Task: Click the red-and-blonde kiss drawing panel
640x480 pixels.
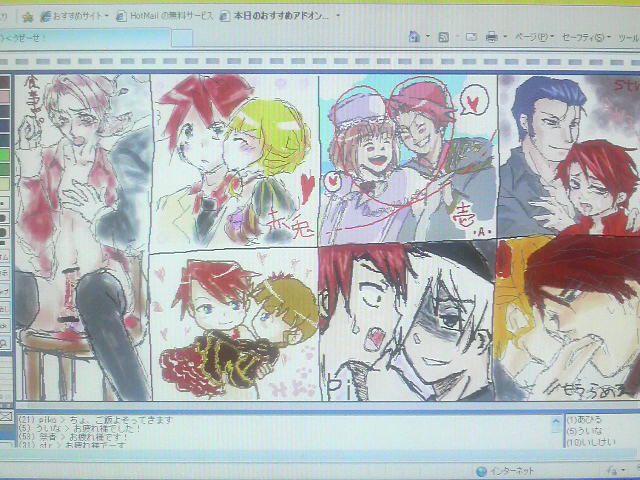Action: pos(235,161)
